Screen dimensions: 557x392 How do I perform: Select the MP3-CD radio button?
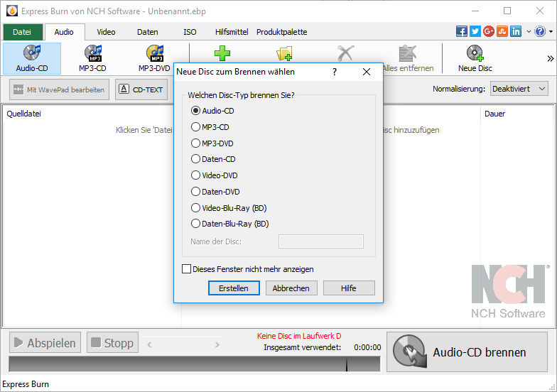tap(195, 126)
